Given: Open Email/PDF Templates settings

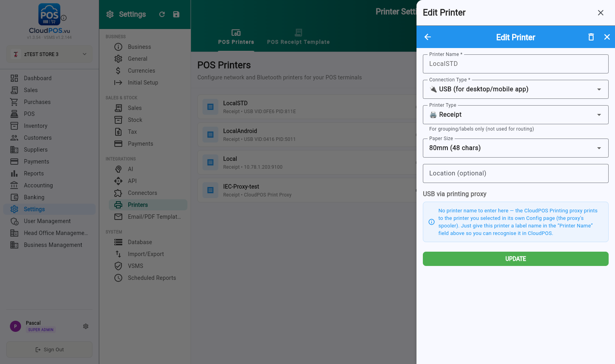Looking at the screenshot, I should [x=148, y=217].
